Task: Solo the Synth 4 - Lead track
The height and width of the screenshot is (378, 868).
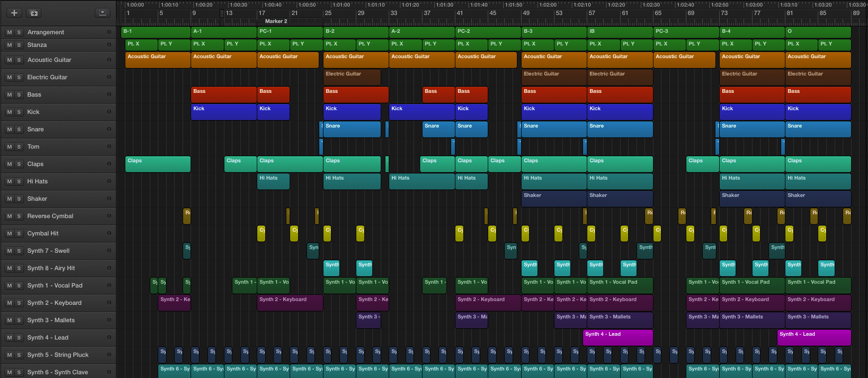Action: coord(19,338)
